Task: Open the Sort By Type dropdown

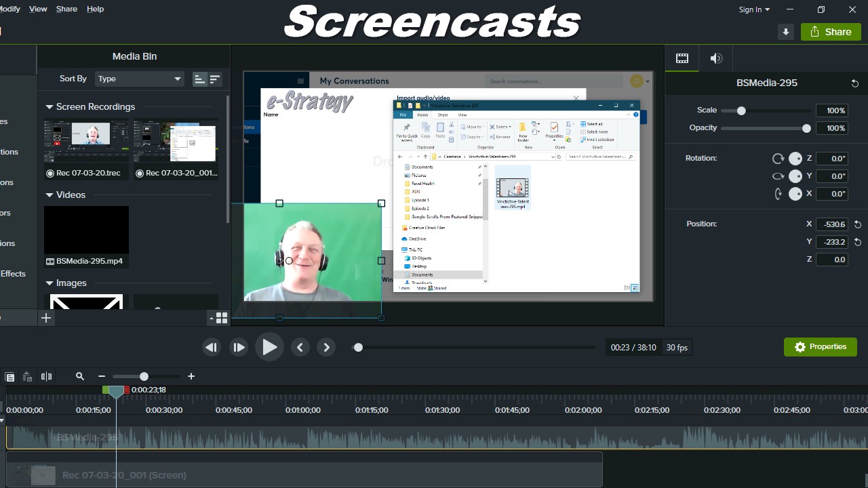Action: point(139,79)
